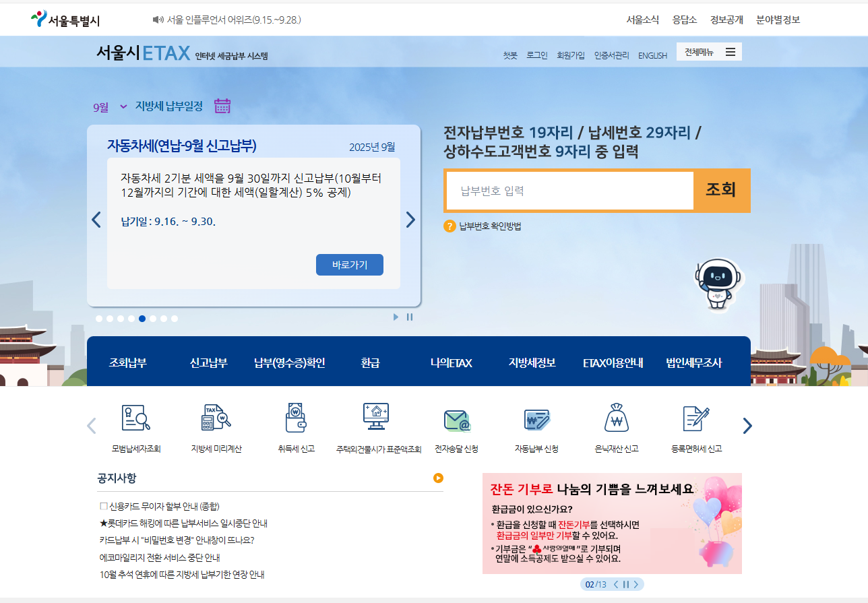Open the 자동납부 신청 icon
This screenshot has height=603, width=868.
coord(537,420)
